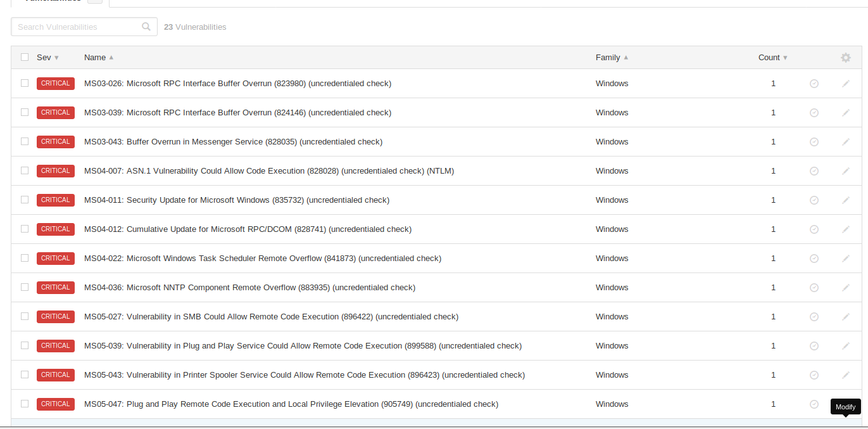Viewport: 868px width, 429px height.
Task: Click the snooze clock icon for MS04-036
Action: click(x=814, y=288)
